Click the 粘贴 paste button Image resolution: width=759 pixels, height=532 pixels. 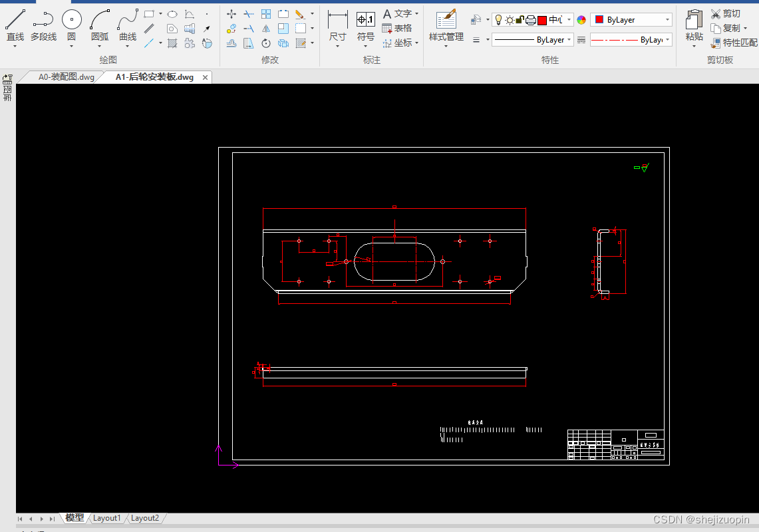click(694, 24)
